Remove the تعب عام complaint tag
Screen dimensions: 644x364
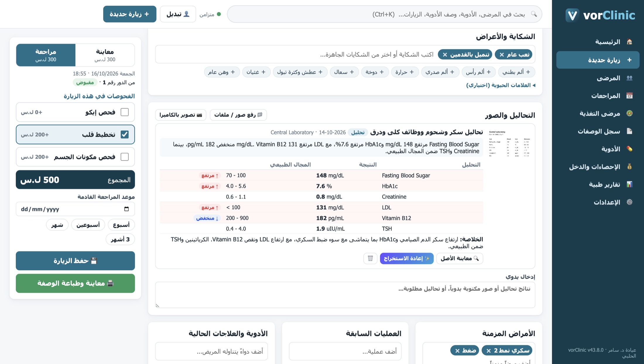coord(502,55)
